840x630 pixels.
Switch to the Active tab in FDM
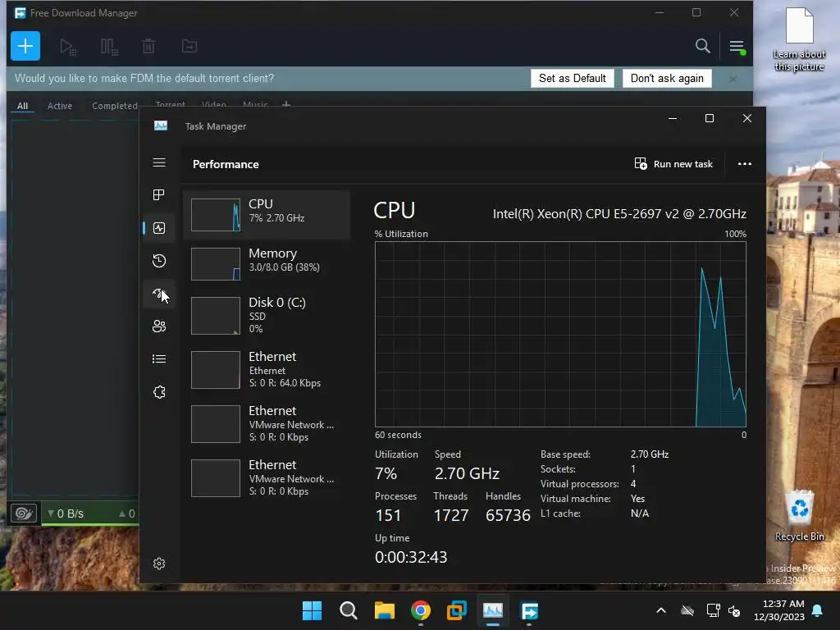59,106
